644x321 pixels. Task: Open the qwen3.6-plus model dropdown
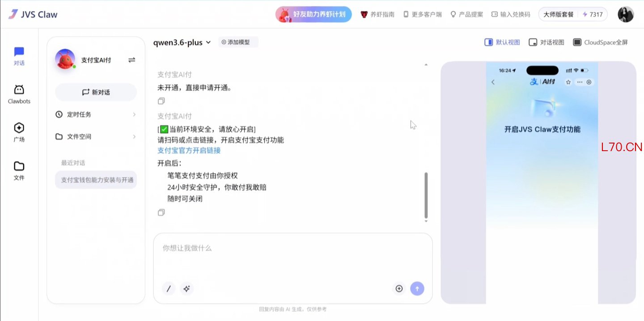click(x=182, y=42)
